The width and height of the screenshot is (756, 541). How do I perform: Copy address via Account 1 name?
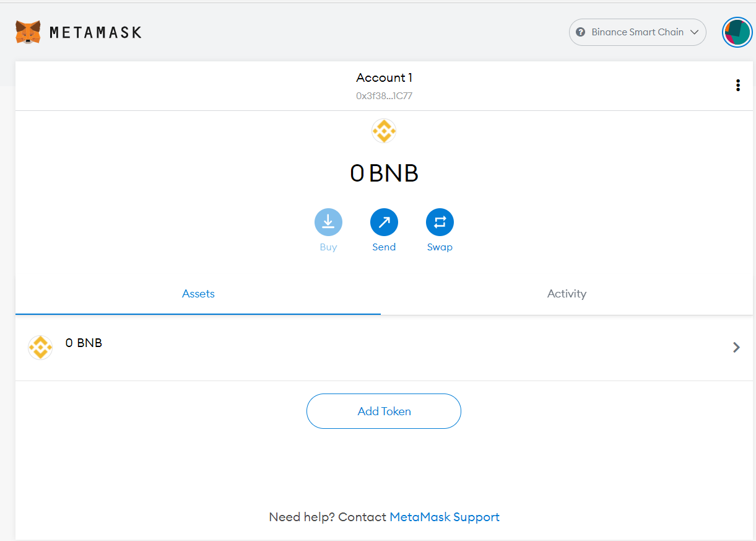coord(384,77)
